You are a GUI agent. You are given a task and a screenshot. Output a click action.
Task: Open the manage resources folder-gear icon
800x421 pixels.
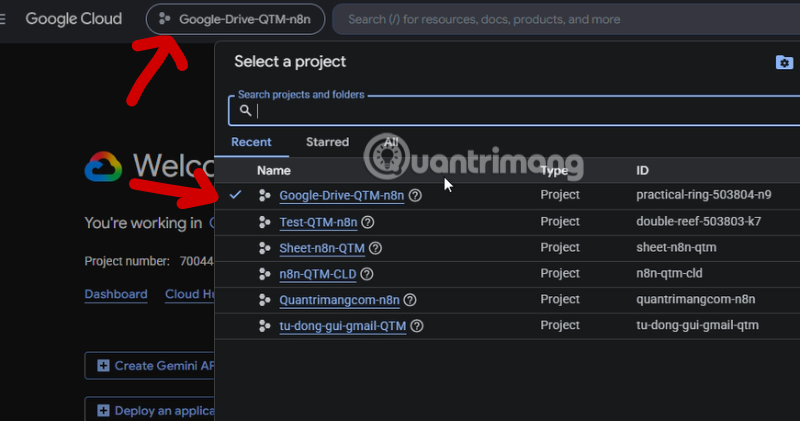click(784, 63)
